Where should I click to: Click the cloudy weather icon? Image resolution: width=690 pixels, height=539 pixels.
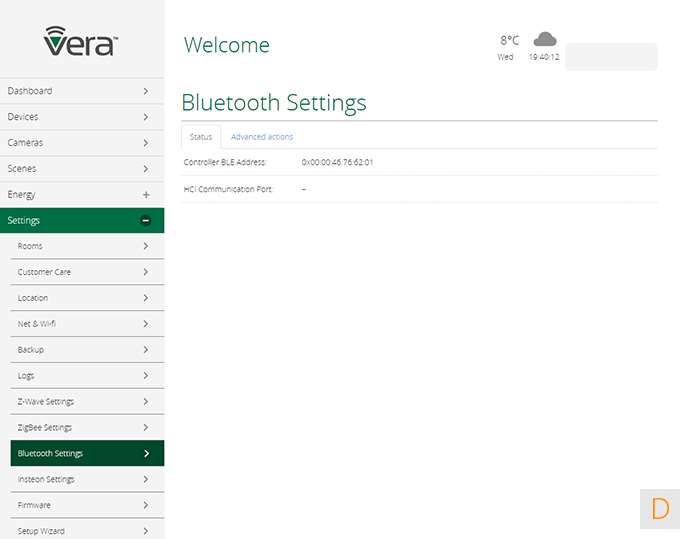544,39
